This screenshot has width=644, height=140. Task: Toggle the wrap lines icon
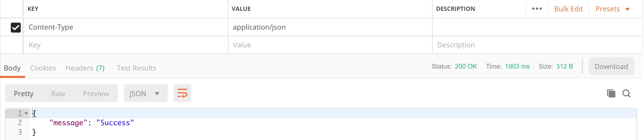tap(182, 93)
